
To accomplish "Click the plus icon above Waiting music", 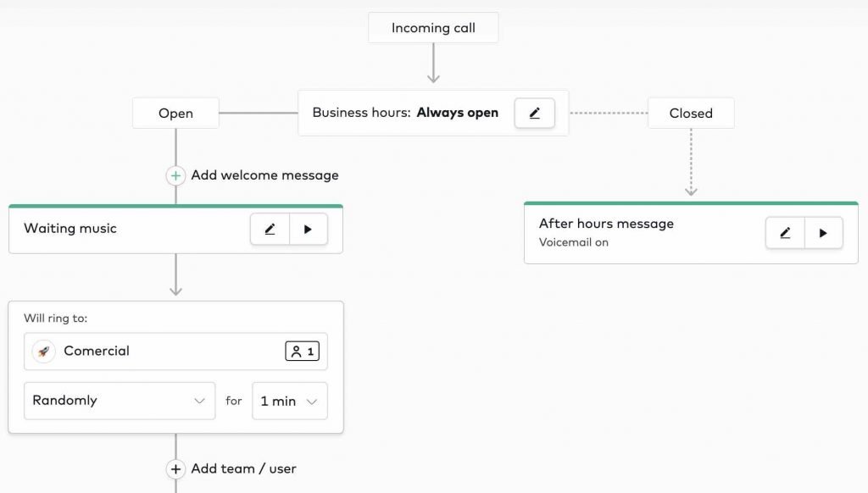I will [175, 175].
